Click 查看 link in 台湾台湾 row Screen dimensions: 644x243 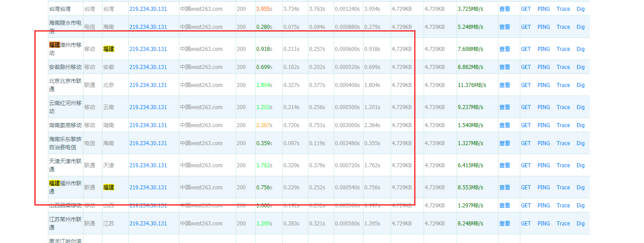pos(504,9)
